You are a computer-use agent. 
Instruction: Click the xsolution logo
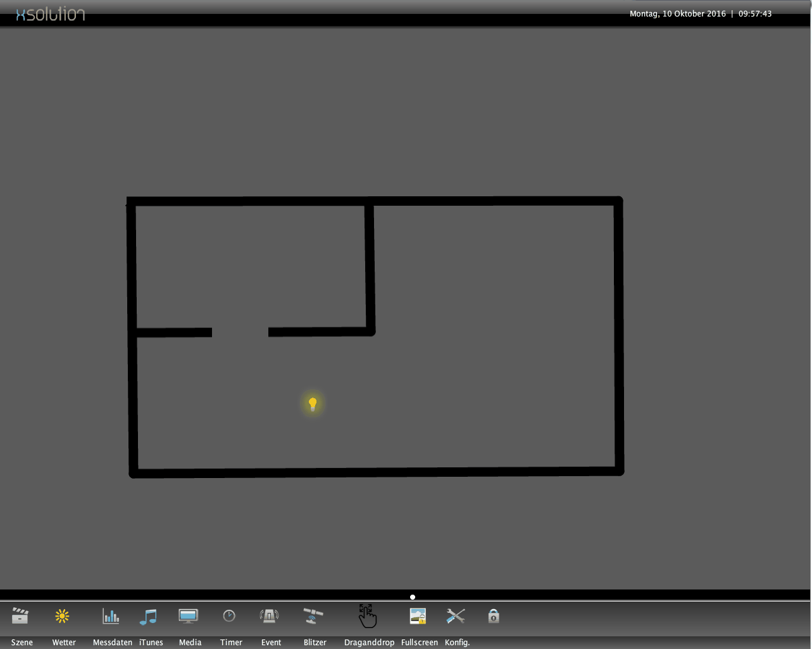coord(51,14)
